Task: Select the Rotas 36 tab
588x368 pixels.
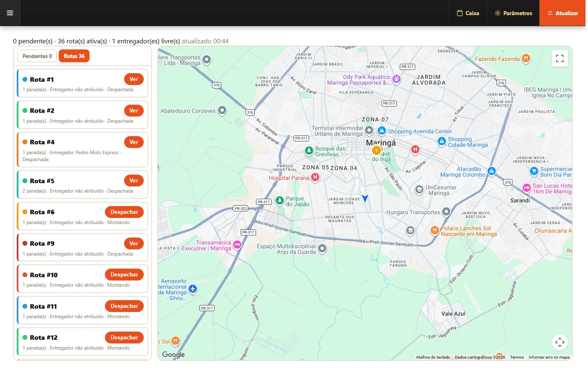Action: (74, 56)
